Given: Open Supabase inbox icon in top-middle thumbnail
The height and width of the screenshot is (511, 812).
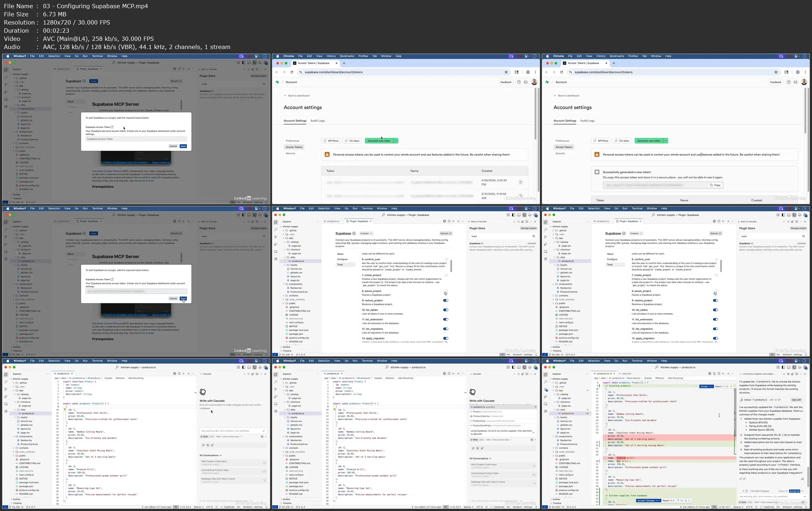Looking at the screenshot, I should (x=525, y=82).
